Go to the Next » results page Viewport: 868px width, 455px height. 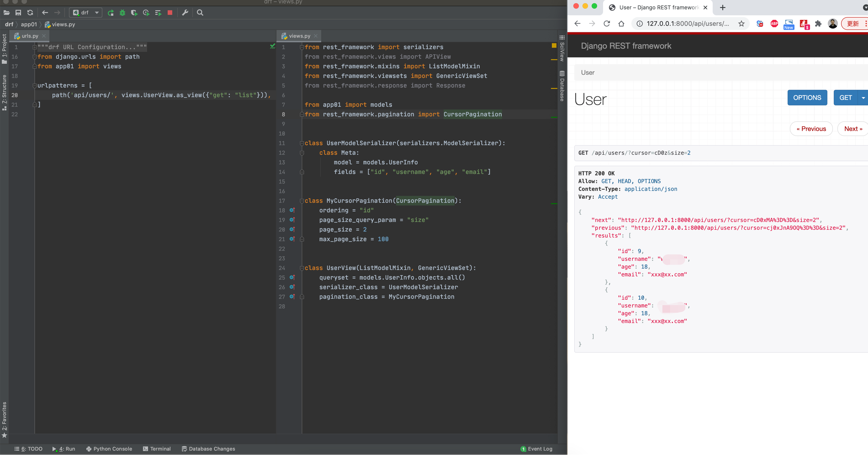coord(852,129)
